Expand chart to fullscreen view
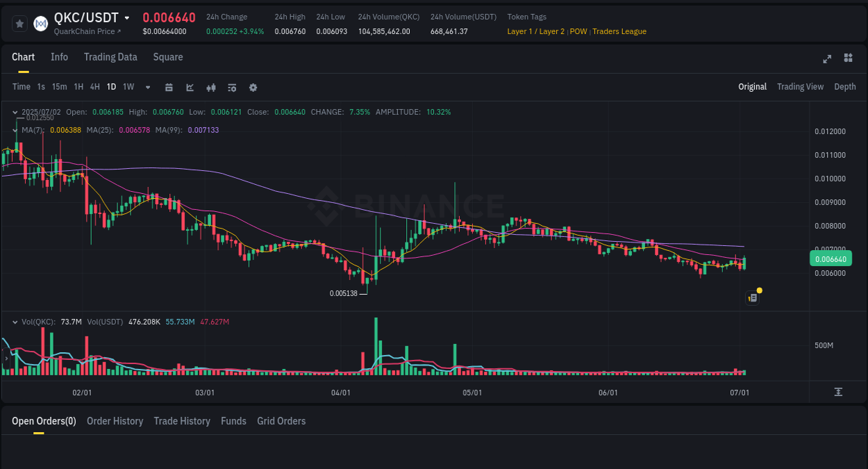This screenshot has width=868, height=469. pyautogui.click(x=826, y=59)
